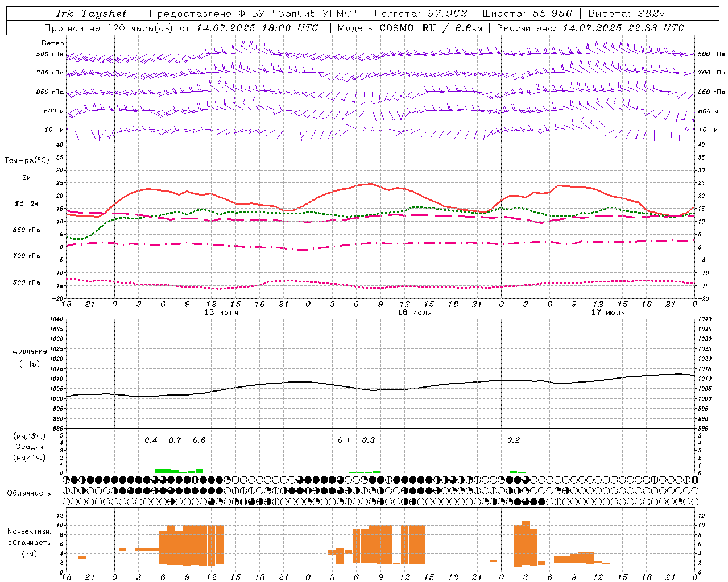The image size is (728, 582).
Task: Click the "(мм/3ч.)" precipitation unit label
Action: tap(29, 436)
